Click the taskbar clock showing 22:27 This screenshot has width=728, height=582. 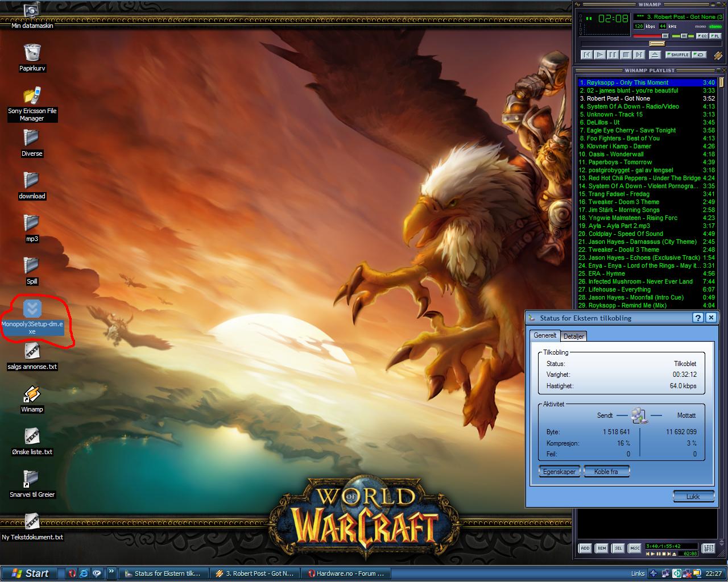tap(713, 573)
